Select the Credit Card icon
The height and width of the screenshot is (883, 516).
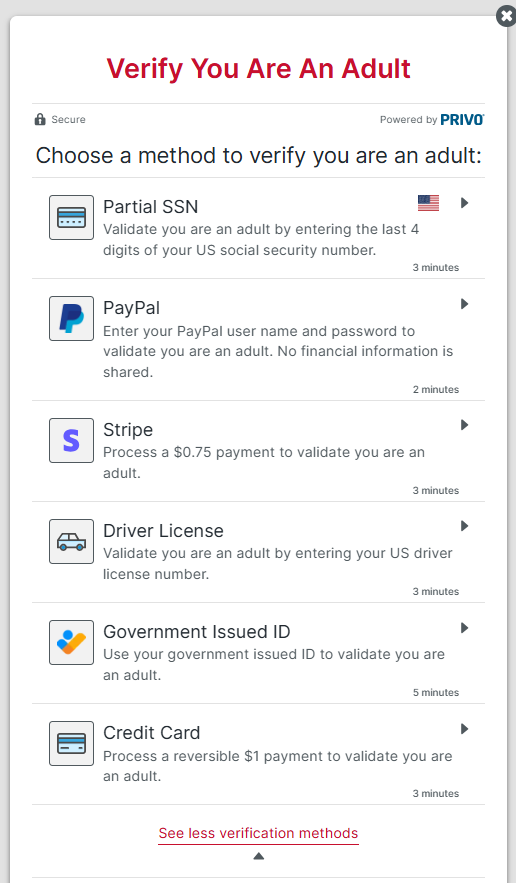pyautogui.click(x=72, y=743)
